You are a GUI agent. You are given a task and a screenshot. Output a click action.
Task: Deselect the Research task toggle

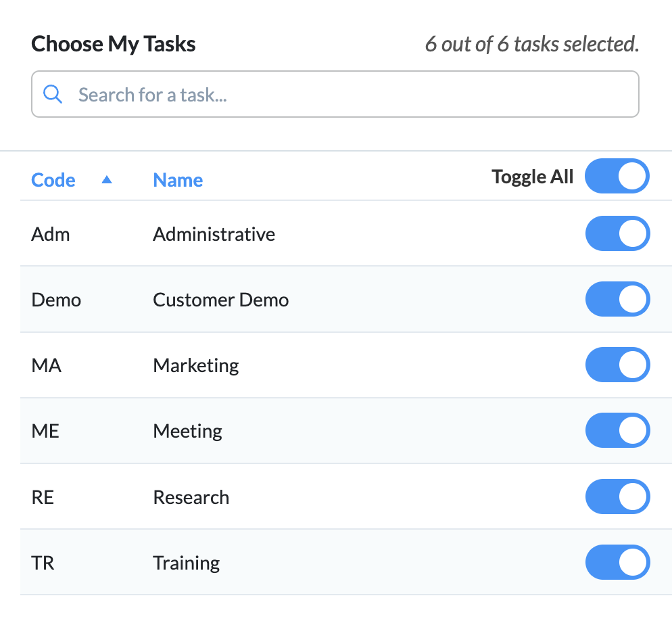coord(617,497)
